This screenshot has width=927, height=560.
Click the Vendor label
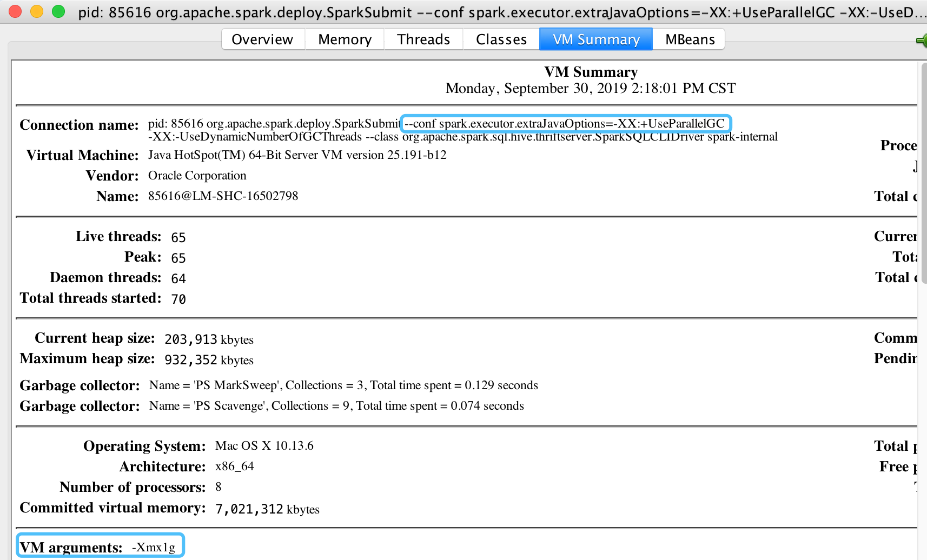click(112, 176)
